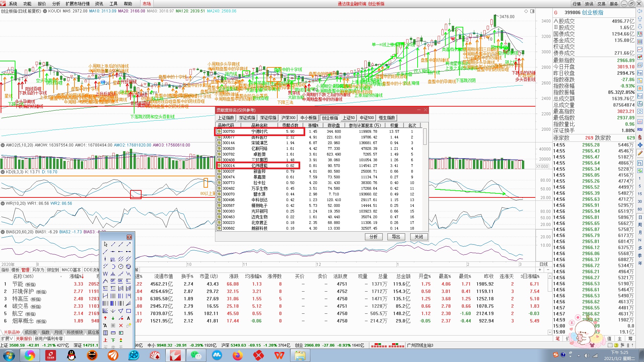Screen dimensions: 644x362
Task: Click the F10 sidebar icon
Action: [640, 73]
